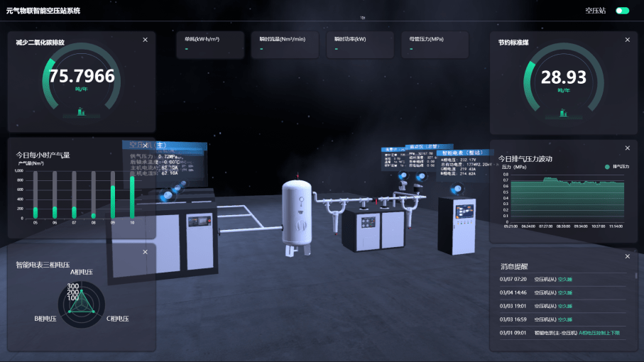Click the 智能电表 cabinet on right
The height and width of the screenshot is (362, 644).
point(456,225)
